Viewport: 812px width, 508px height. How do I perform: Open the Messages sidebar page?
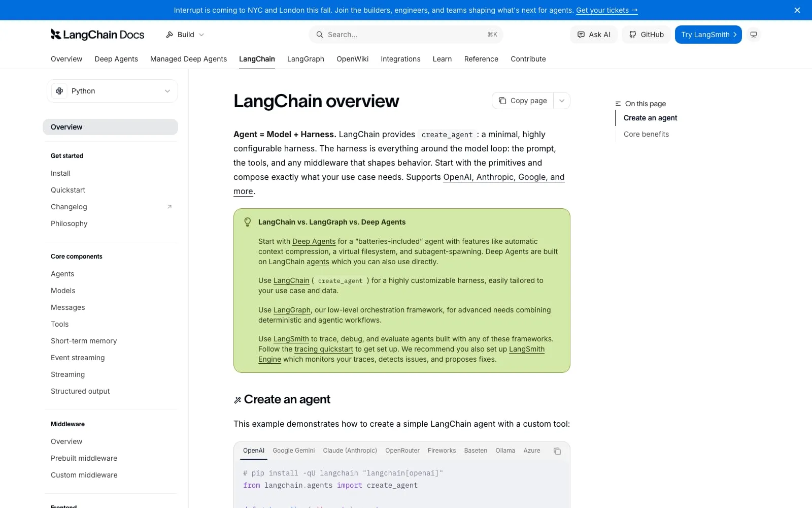point(68,307)
